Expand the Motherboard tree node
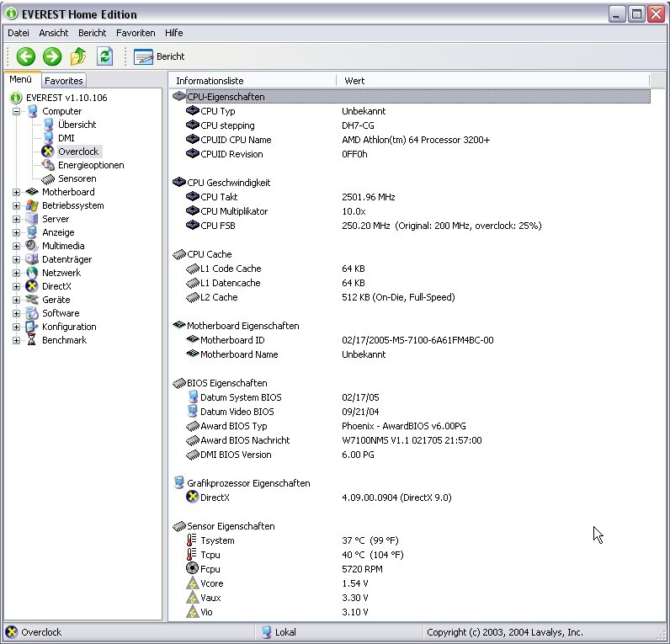The image size is (670, 644). pos(16,192)
